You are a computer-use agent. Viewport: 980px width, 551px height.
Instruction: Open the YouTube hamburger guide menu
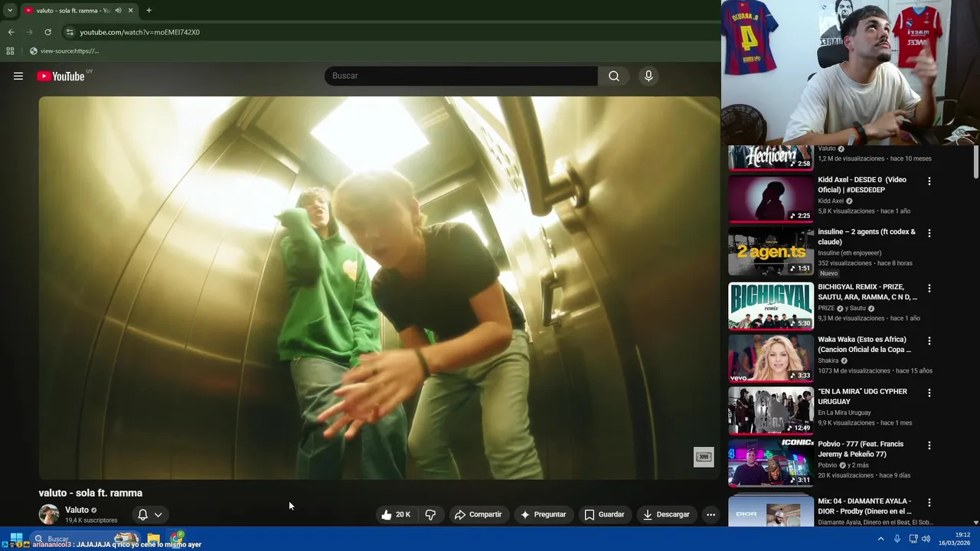tap(18, 76)
